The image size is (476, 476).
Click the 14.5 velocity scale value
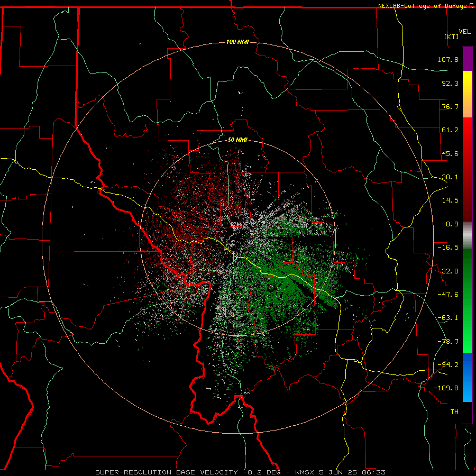tap(450, 200)
